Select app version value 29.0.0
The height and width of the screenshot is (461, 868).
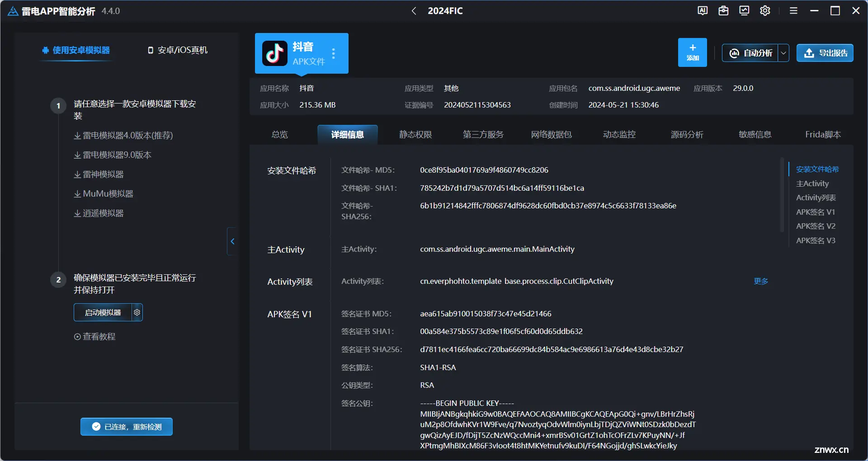coord(743,88)
